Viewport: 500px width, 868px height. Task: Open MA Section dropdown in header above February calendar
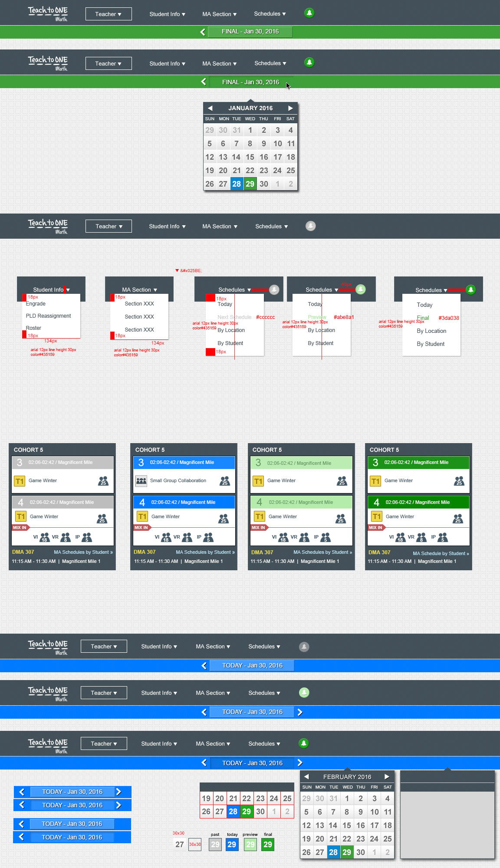click(213, 743)
